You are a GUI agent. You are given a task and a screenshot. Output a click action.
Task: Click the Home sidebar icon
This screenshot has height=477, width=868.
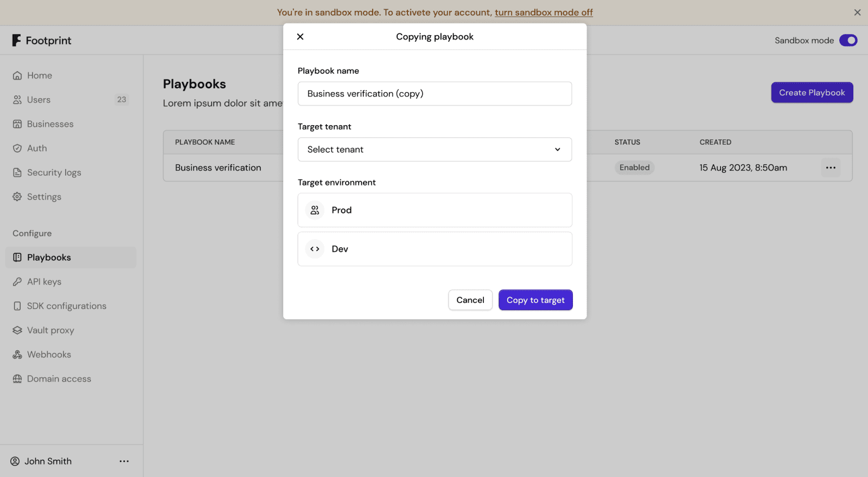click(x=17, y=75)
